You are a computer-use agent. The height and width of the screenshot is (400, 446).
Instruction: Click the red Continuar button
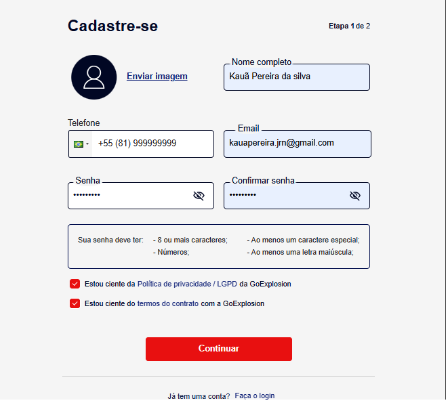click(x=219, y=349)
